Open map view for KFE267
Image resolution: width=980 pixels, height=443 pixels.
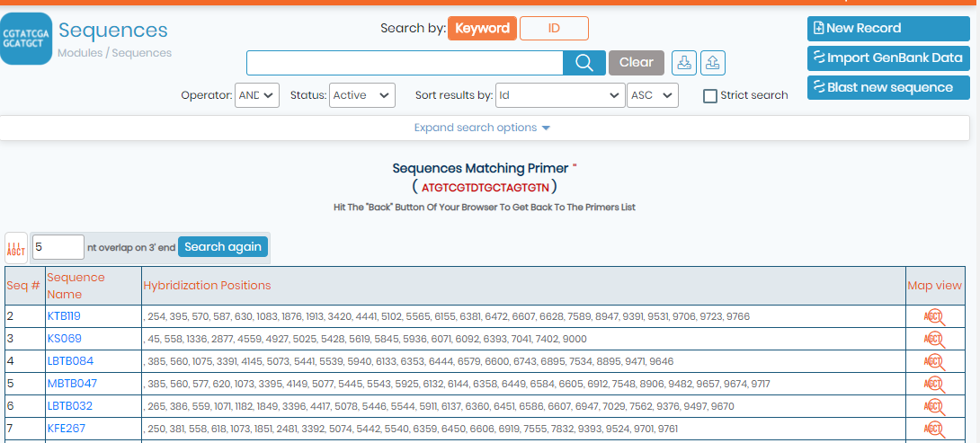tap(934, 430)
